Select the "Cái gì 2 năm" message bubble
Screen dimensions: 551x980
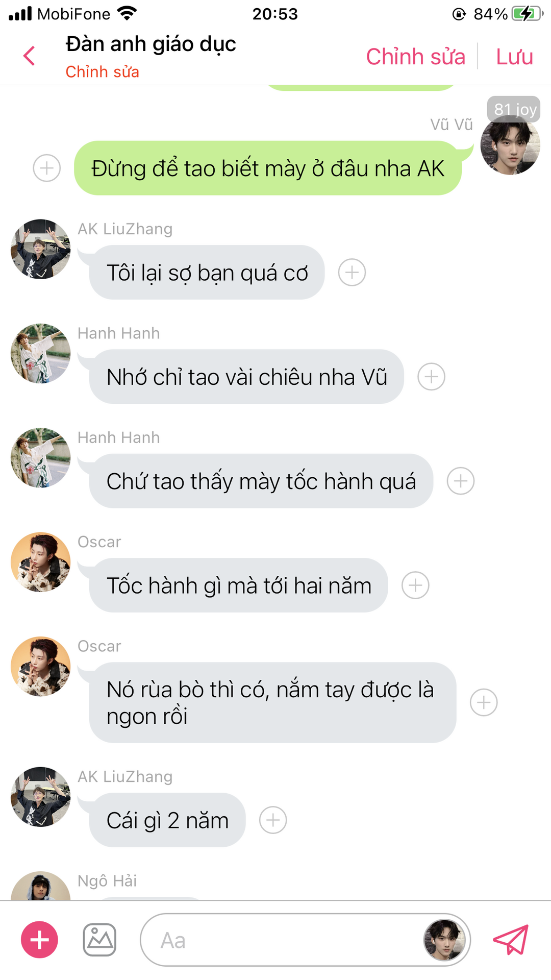(x=167, y=820)
